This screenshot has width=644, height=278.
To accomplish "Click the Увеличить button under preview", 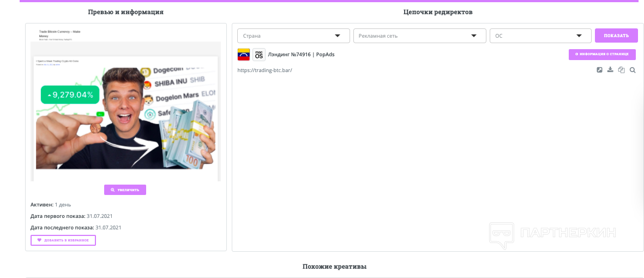I will pos(125,190).
